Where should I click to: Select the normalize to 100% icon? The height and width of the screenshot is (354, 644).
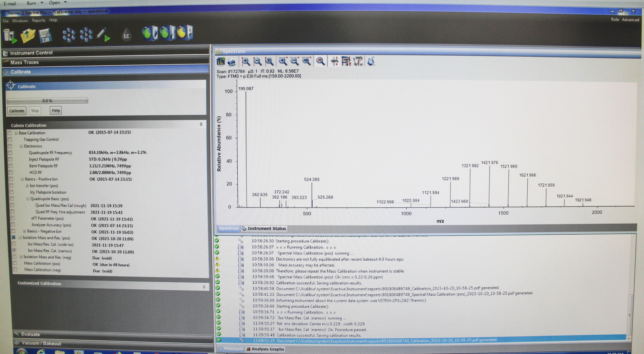click(x=334, y=62)
